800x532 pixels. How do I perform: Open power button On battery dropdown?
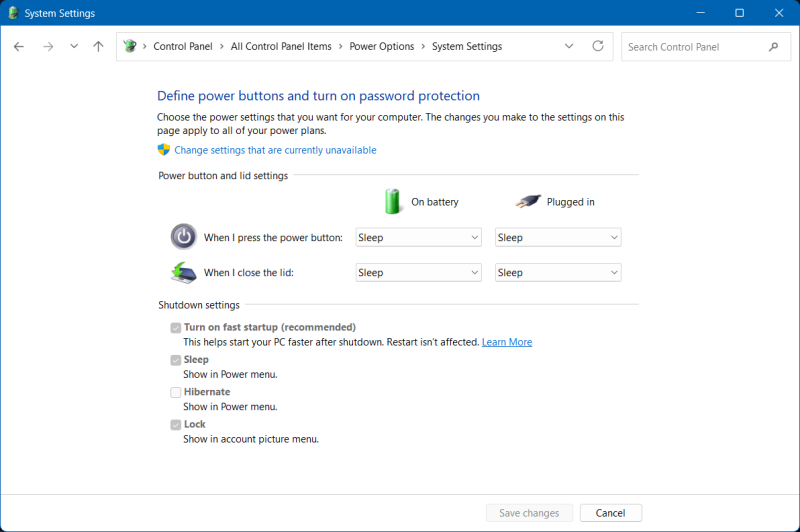[418, 238]
